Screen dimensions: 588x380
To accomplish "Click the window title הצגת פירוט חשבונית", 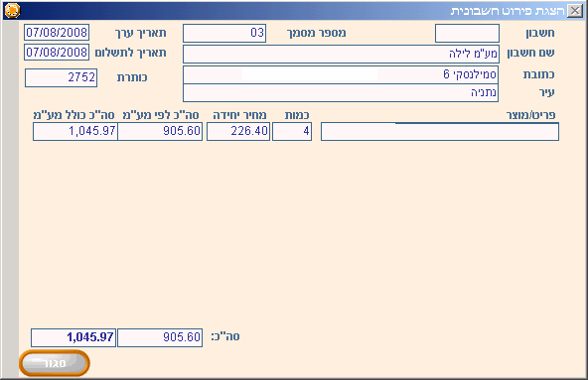I will [x=508, y=11].
